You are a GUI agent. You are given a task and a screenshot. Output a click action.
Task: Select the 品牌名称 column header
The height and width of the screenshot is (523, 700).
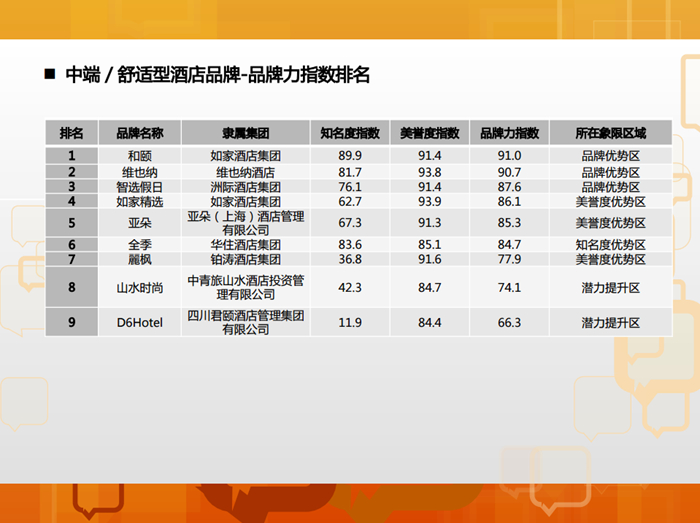[140, 133]
